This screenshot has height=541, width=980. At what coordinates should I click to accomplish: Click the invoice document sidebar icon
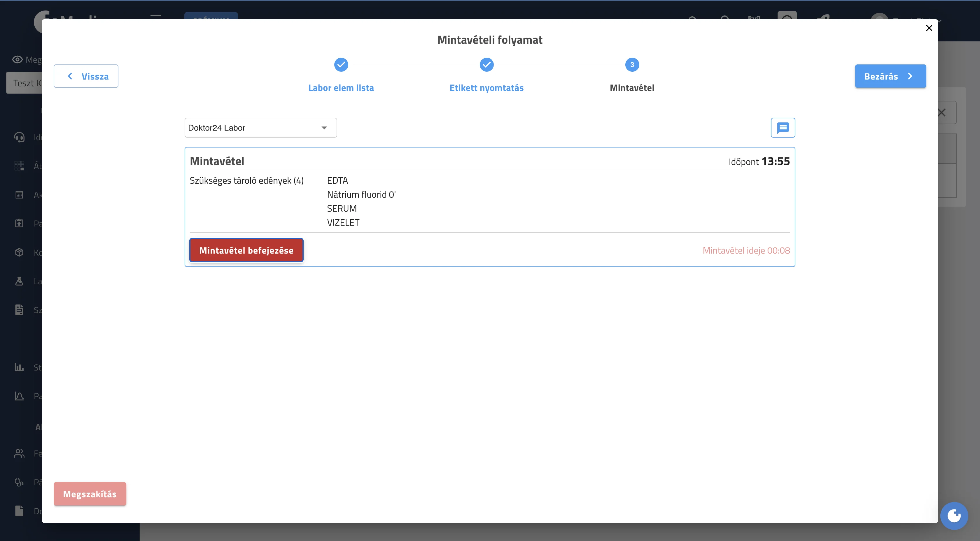click(19, 310)
